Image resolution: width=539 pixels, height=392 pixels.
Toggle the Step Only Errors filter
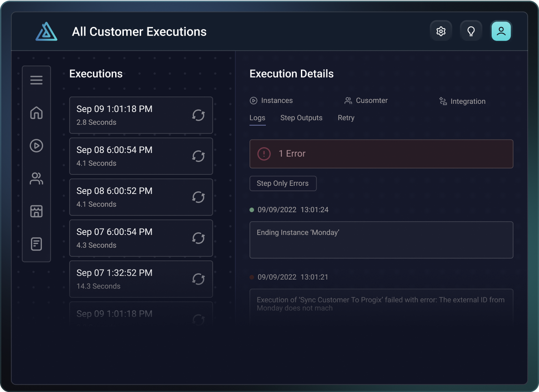(283, 183)
